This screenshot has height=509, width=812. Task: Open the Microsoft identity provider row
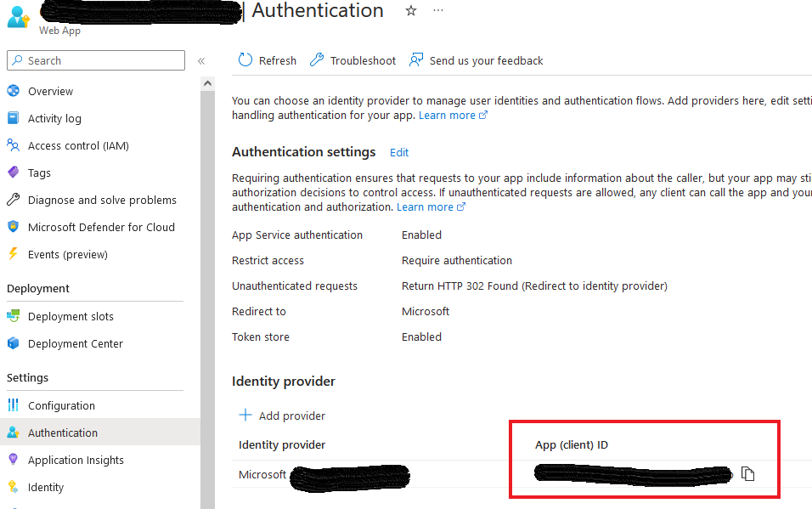(x=262, y=474)
